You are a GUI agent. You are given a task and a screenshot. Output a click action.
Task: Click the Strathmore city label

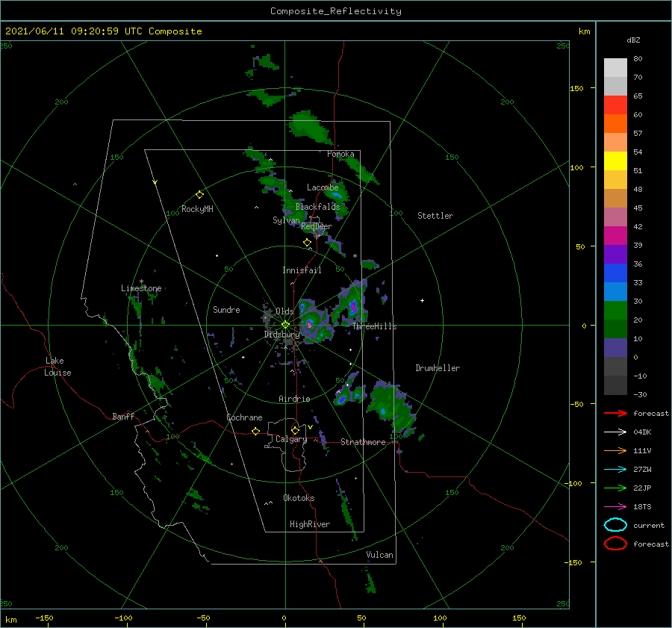pos(363,442)
